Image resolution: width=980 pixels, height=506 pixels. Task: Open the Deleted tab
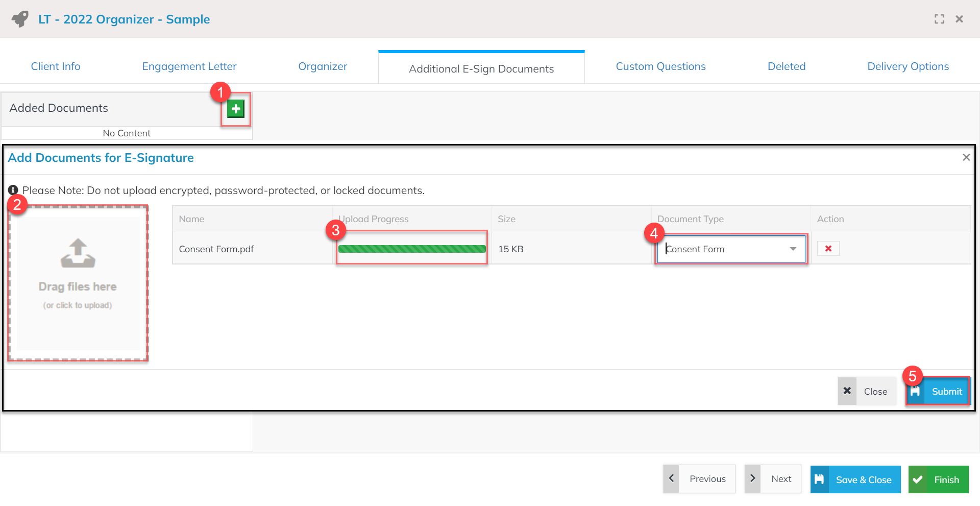click(786, 66)
